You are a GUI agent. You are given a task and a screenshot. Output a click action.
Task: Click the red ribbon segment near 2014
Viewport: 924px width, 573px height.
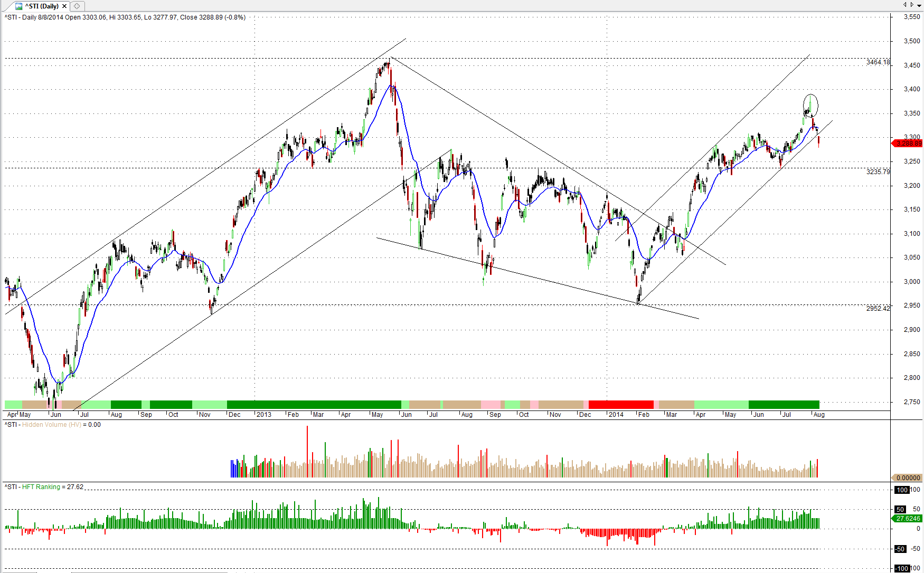[620, 405]
